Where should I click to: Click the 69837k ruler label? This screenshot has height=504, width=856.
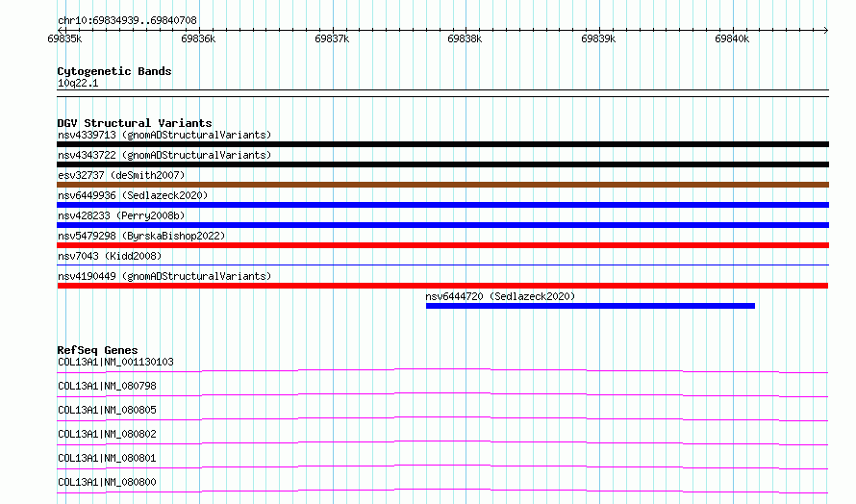332,38
